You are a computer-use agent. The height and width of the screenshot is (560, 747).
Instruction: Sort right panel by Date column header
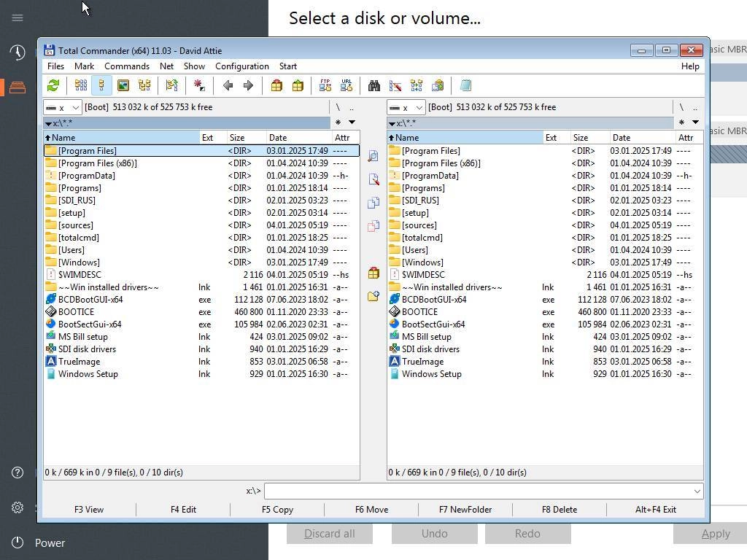coord(642,138)
